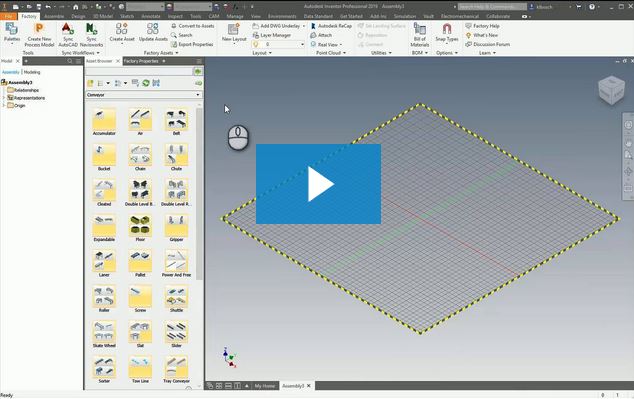Click the Layer Manager button
Image resolution: width=634 pixels, height=399 pixels.
272,35
